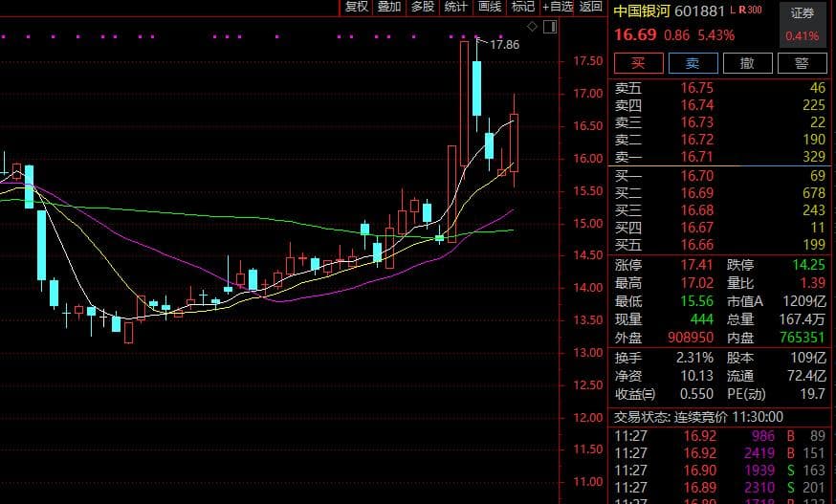Screen dimensions: 836x504
Task: Click the 量比 value 1.39
Action: click(812, 283)
